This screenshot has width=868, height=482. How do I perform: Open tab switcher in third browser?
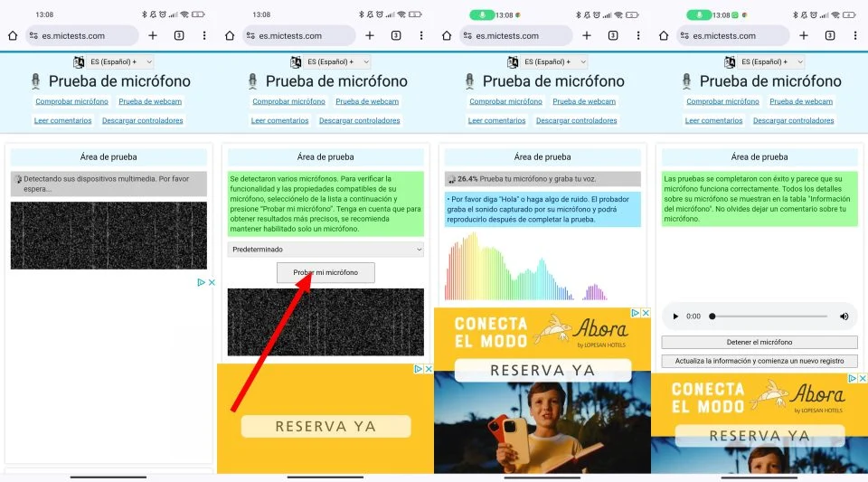(613, 35)
